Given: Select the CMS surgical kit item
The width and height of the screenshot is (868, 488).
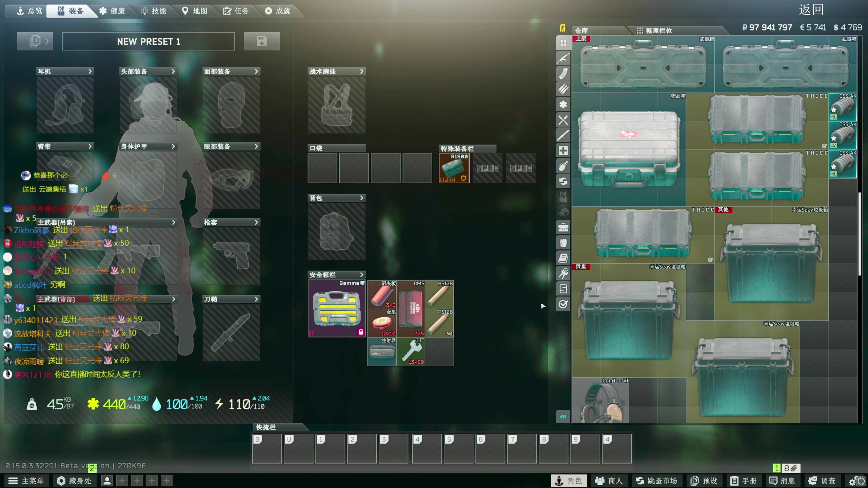Looking at the screenshot, I should point(411,308).
